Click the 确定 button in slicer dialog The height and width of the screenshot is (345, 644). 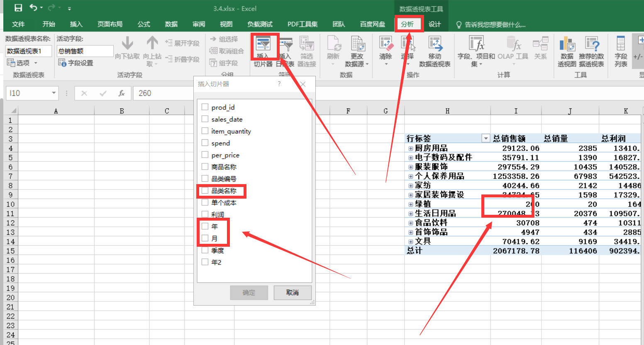tap(249, 292)
